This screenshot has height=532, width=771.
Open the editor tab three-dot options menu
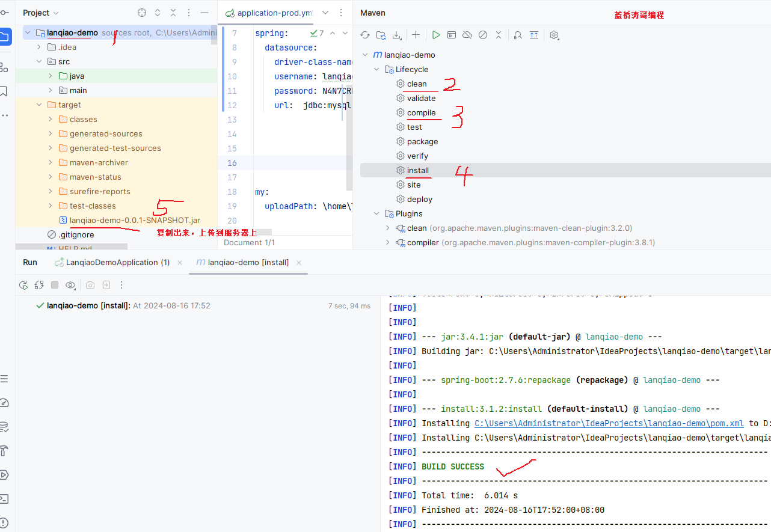tap(342, 13)
